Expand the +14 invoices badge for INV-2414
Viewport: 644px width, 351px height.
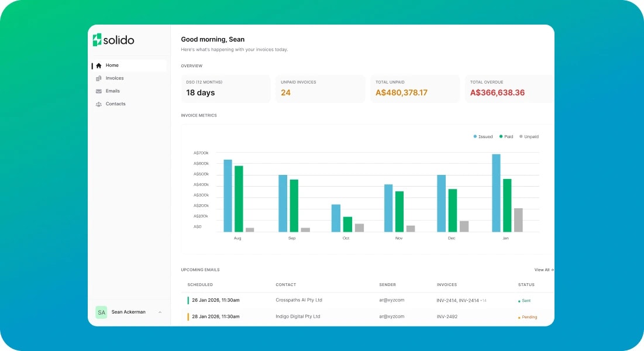(x=484, y=300)
